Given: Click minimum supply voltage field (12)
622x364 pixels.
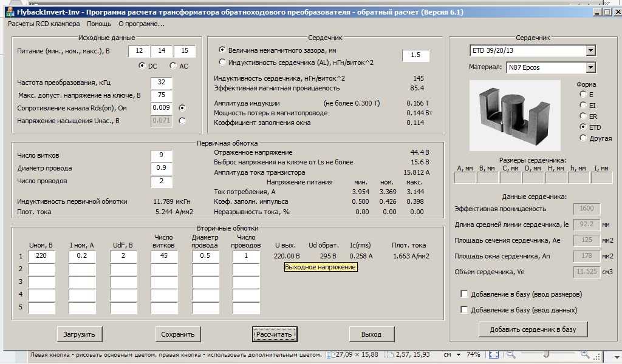Looking at the screenshot, I should pyautogui.click(x=139, y=51).
